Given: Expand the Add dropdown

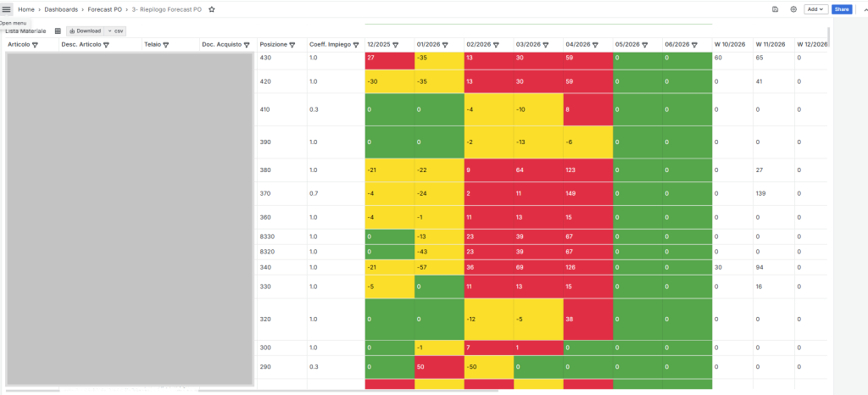Looking at the screenshot, I should tap(815, 9).
